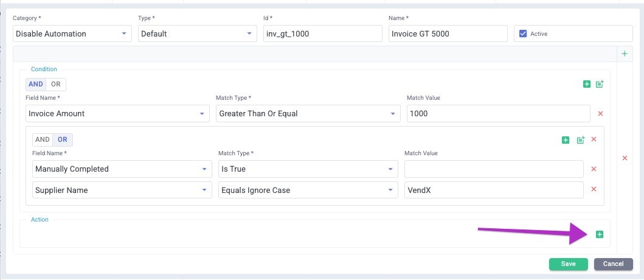Image resolution: width=644 pixels, height=280 pixels.
Task: Open the Is True match type dropdown
Action: [x=308, y=169]
